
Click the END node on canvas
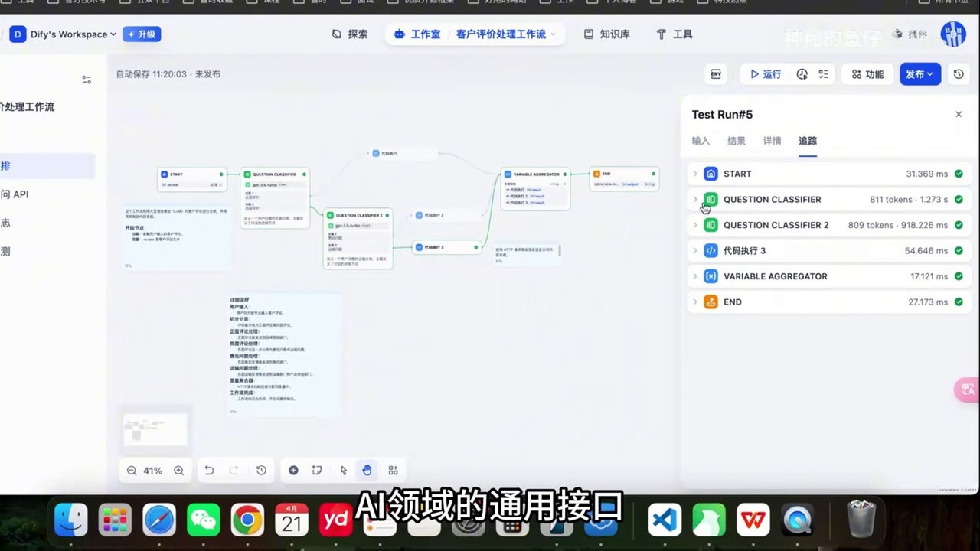click(624, 179)
